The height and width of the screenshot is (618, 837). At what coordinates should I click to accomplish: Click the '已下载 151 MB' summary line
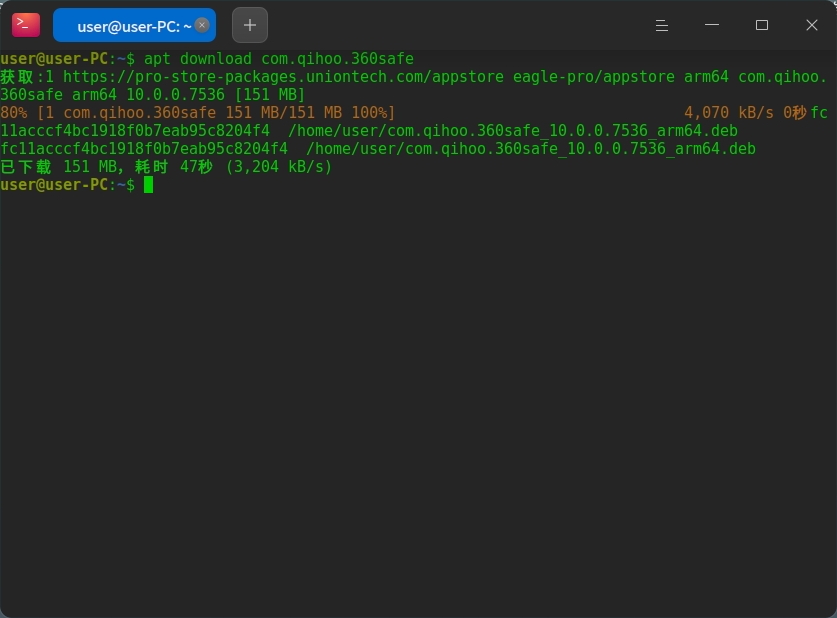tap(166, 167)
